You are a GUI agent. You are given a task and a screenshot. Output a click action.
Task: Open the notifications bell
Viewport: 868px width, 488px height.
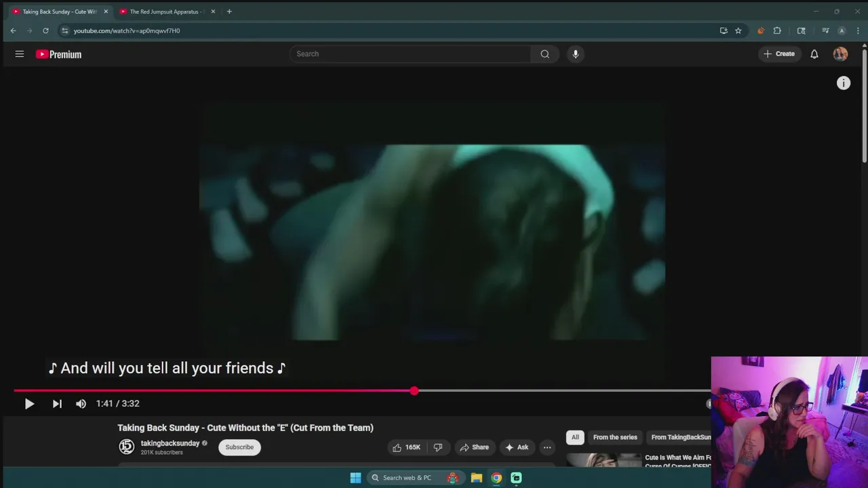814,54
